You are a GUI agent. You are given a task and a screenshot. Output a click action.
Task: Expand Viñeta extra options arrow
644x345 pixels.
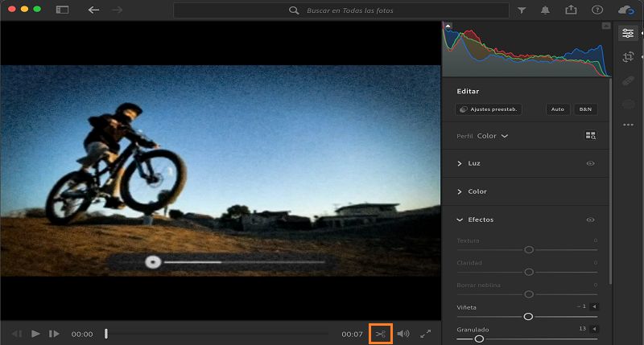click(x=594, y=306)
